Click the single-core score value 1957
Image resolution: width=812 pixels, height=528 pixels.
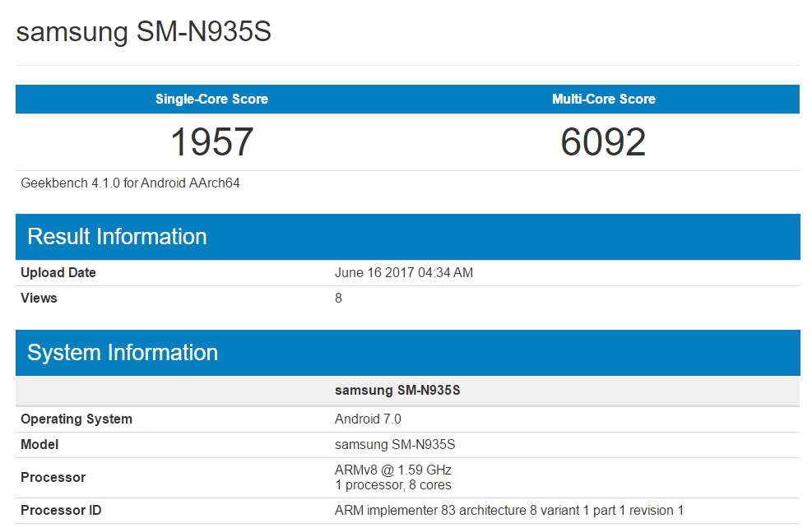tap(211, 141)
